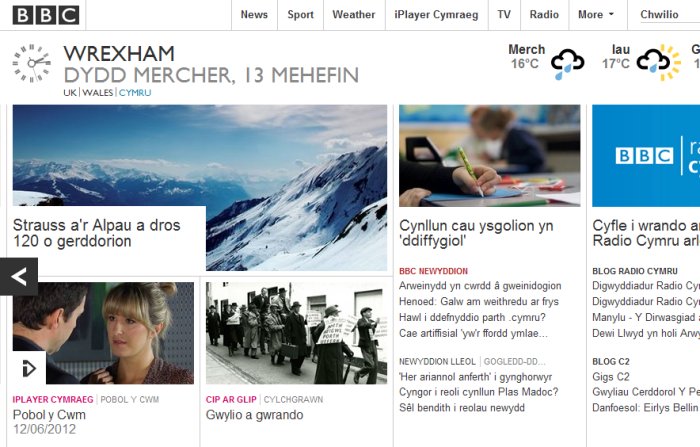Open the Sport menu item
The height and width of the screenshot is (447, 700).
[x=300, y=15]
